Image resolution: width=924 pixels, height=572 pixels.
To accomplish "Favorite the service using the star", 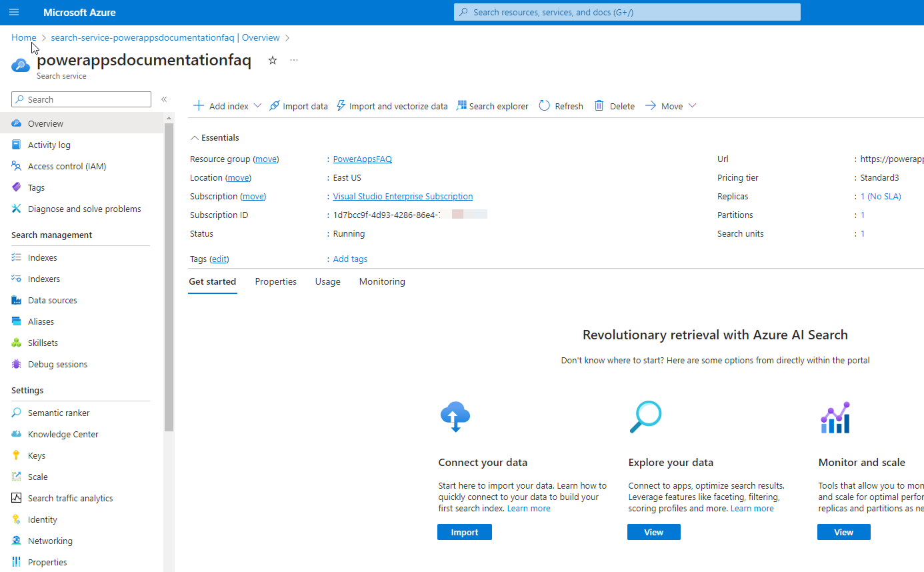I will pos(272,60).
